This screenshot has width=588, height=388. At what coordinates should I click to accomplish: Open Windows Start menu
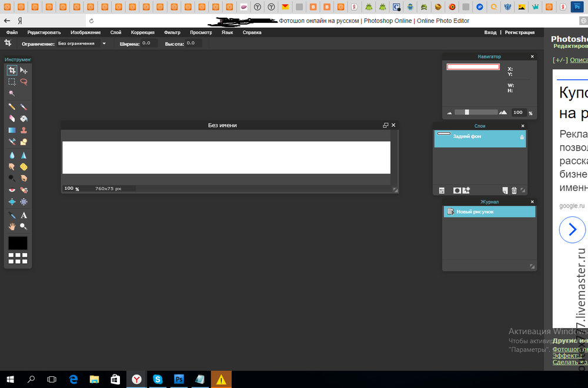click(x=10, y=379)
